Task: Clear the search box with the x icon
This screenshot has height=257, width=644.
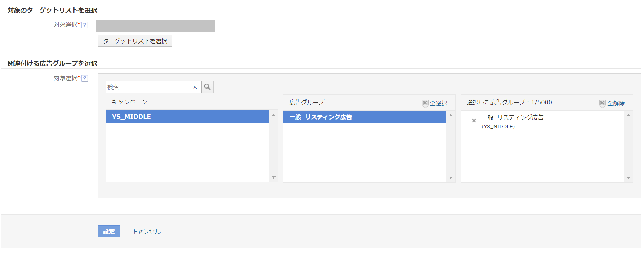Action: (x=195, y=87)
